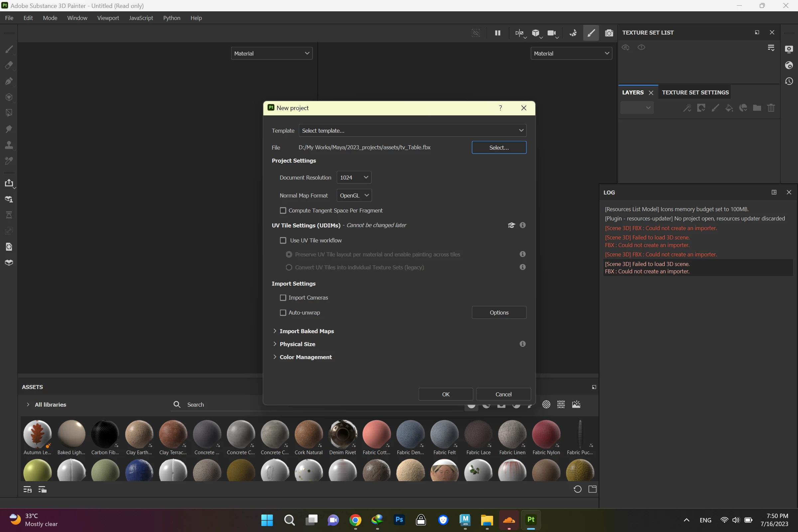798x532 pixels.
Task: Click the Select... file button
Action: 499,148
